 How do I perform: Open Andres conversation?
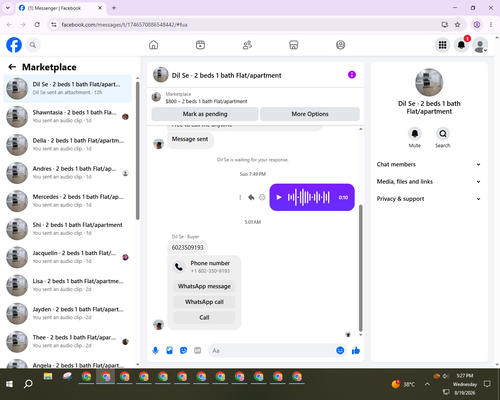(x=67, y=173)
